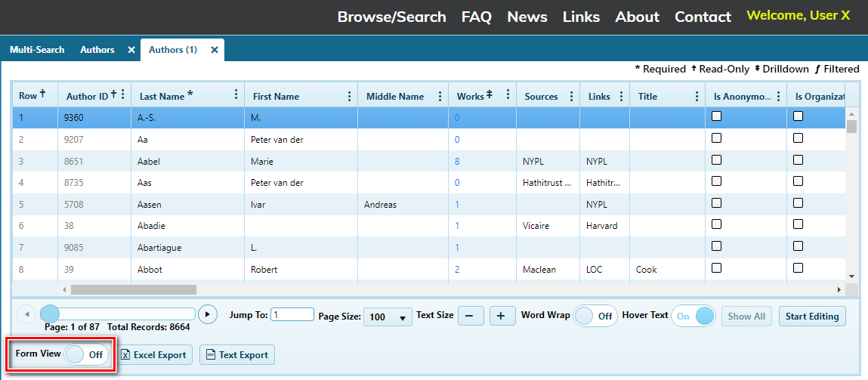Close the Authors tab

pos(131,50)
